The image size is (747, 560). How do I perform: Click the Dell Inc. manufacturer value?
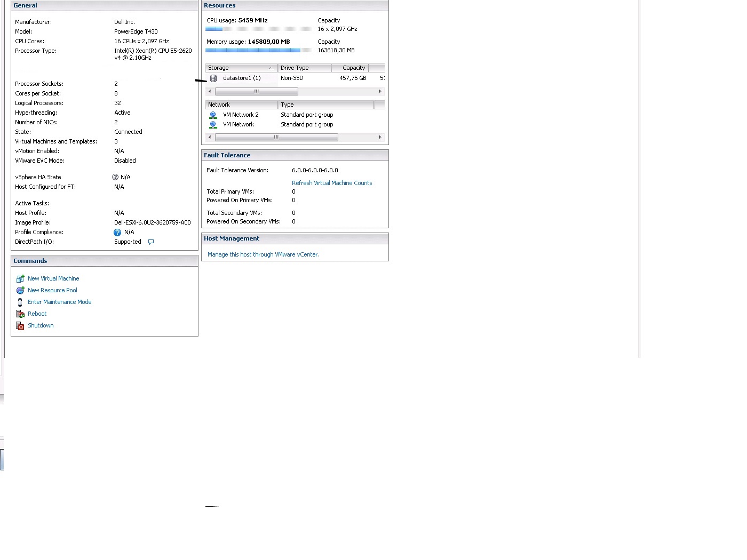pos(124,22)
